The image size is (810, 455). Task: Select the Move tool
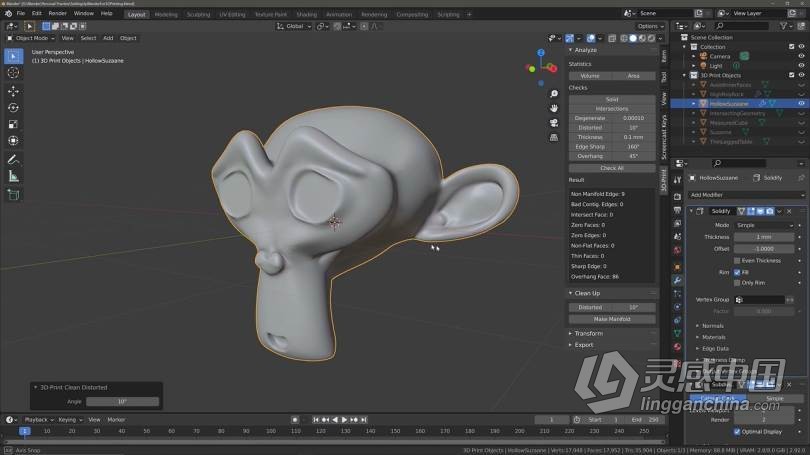(x=13, y=91)
